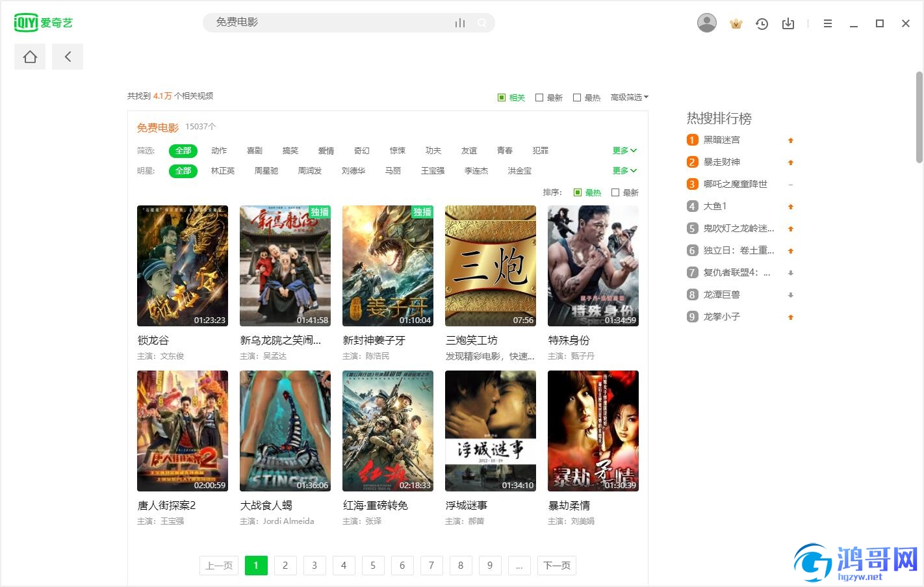Open the 特殊身份 movie poster
Viewport: 924px width, 587px height.
[x=593, y=266]
